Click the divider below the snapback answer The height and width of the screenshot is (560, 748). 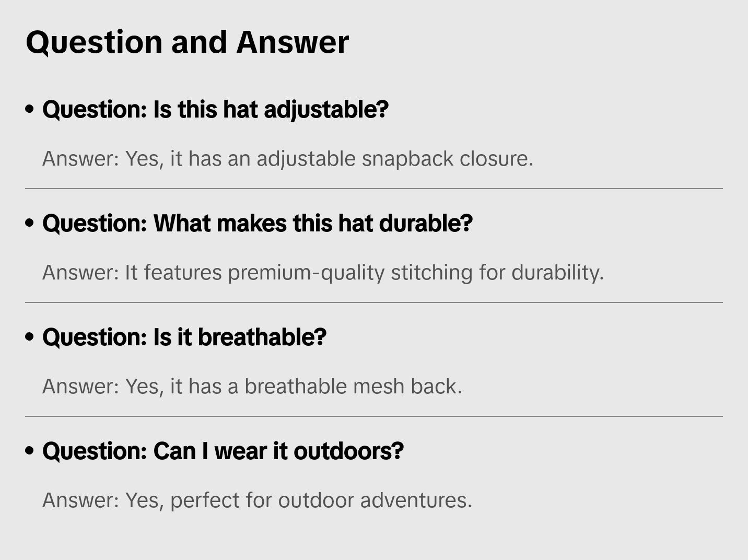coord(374,189)
